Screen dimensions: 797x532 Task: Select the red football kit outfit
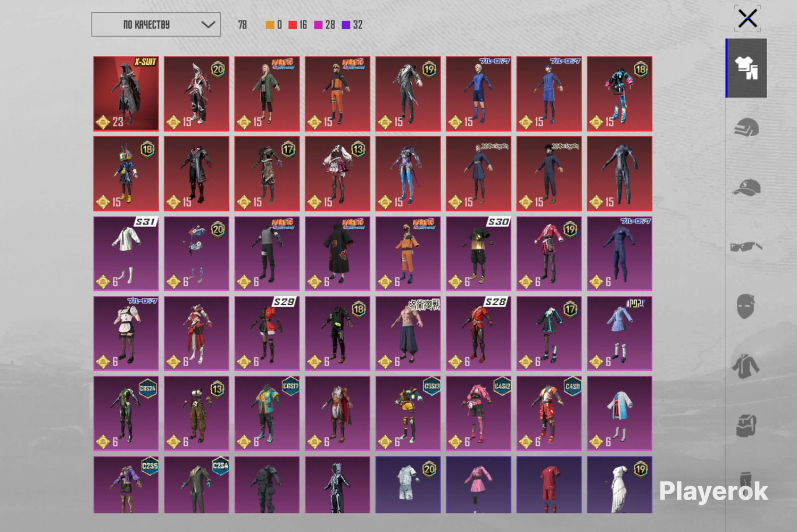point(549,485)
